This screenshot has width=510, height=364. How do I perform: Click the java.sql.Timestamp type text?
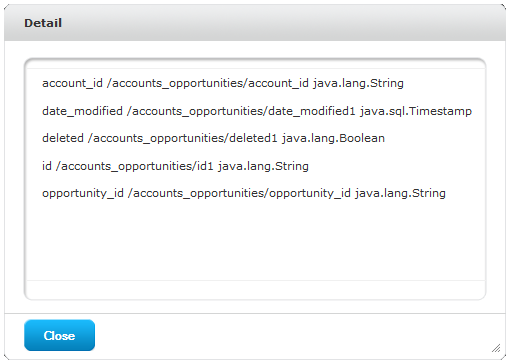coord(416,111)
